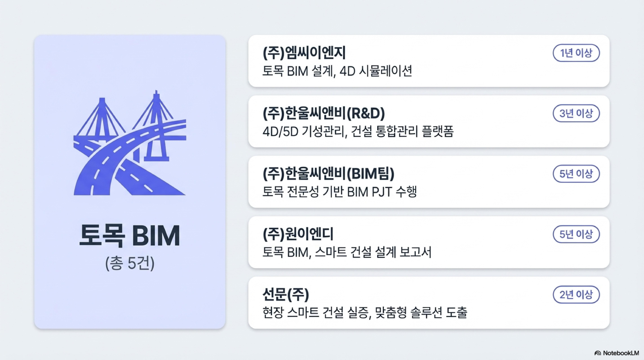Click the NotebookLM logo icon

tap(597, 353)
